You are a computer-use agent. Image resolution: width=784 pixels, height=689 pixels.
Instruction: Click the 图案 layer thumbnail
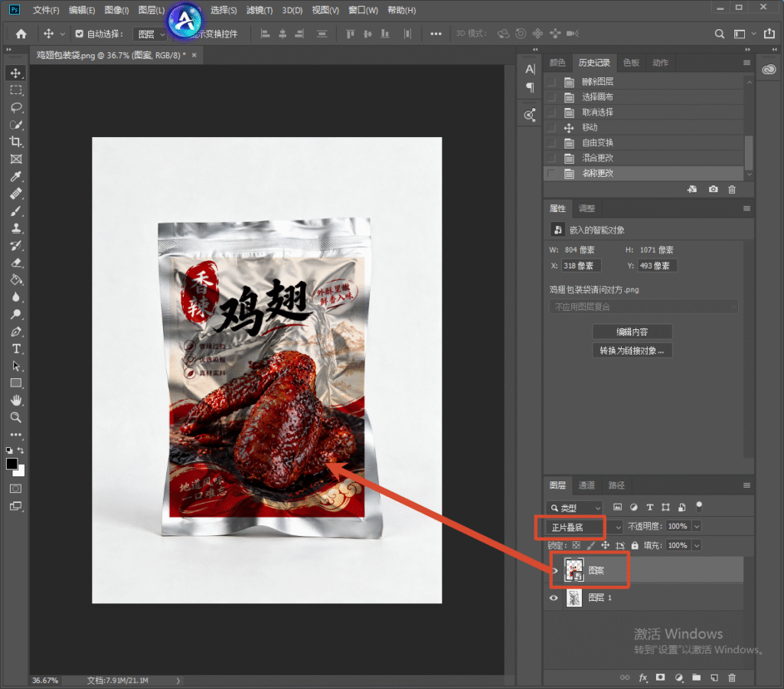(574, 570)
